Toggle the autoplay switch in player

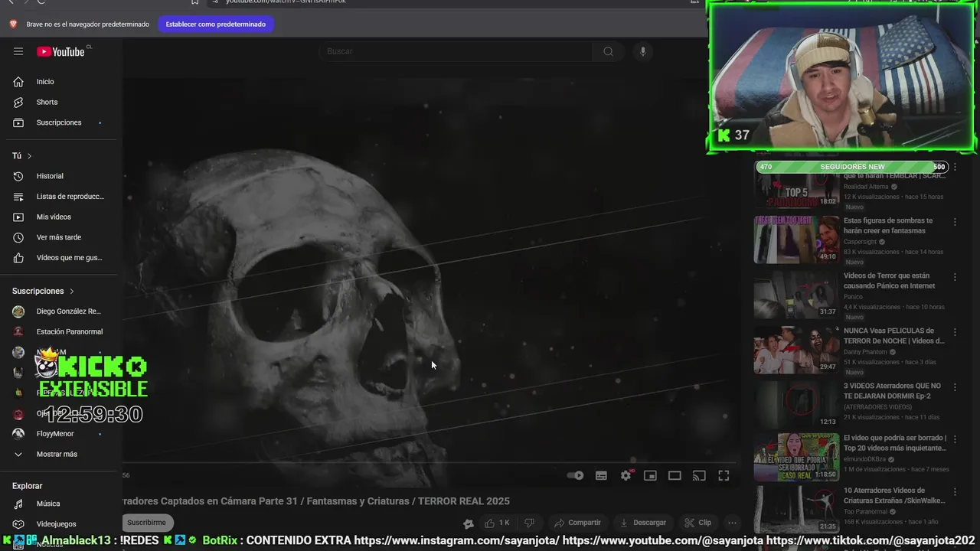pyautogui.click(x=575, y=475)
